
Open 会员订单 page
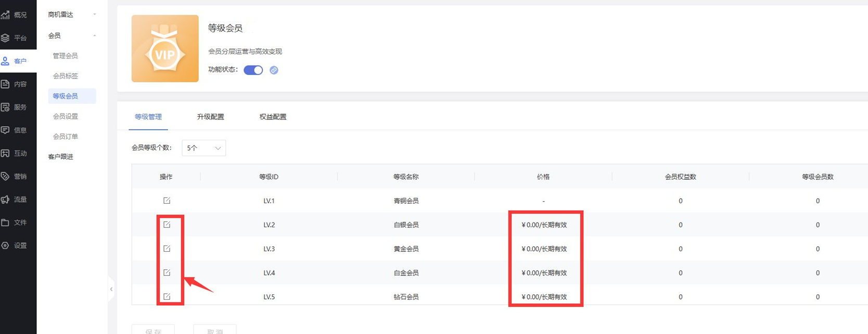[65, 137]
